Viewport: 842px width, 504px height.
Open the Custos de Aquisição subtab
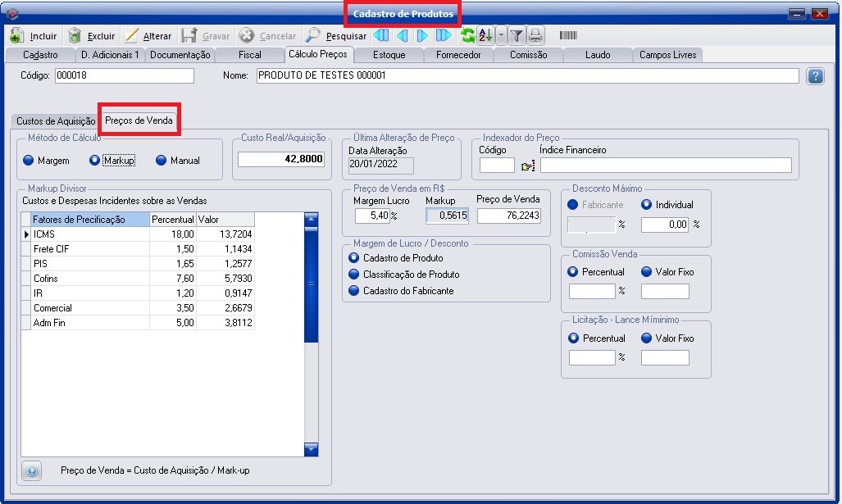point(56,120)
